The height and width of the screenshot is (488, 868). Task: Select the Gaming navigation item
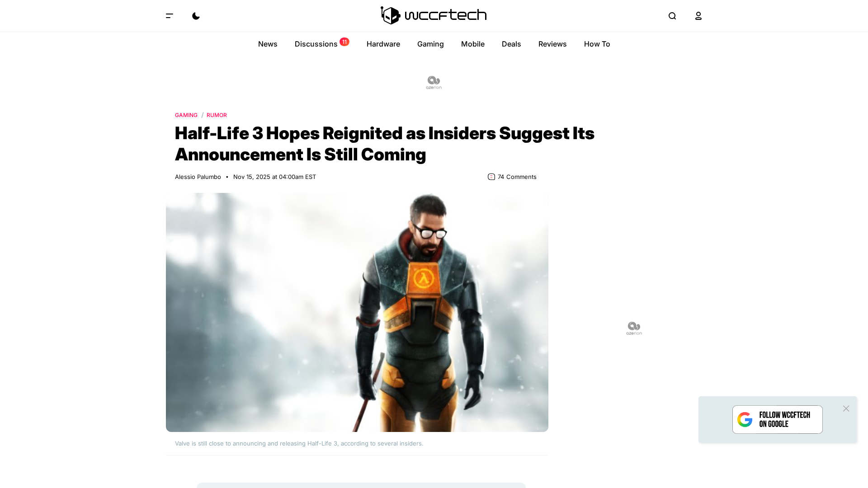click(430, 44)
